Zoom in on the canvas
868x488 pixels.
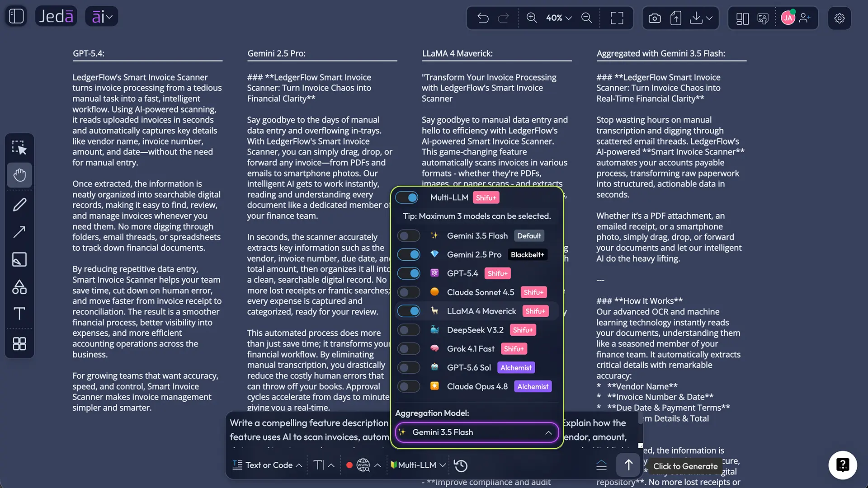[x=532, y=18]
